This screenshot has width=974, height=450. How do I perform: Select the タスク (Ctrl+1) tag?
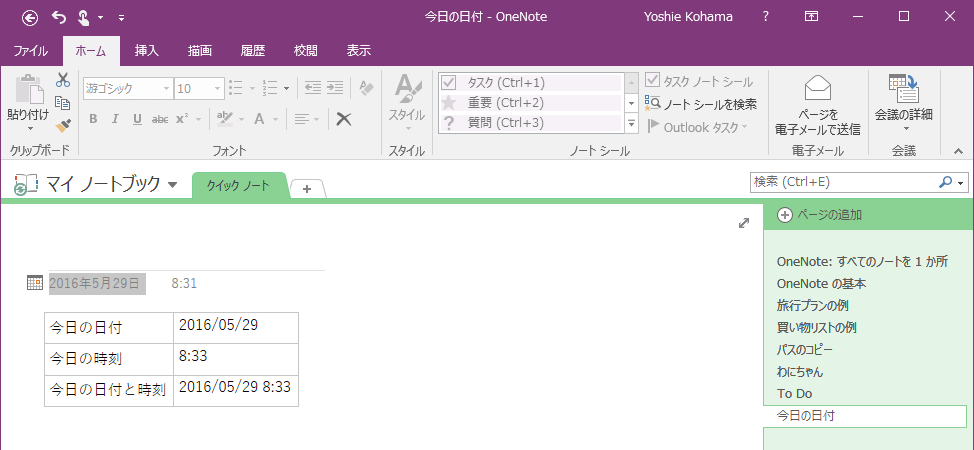click(530, 83)
